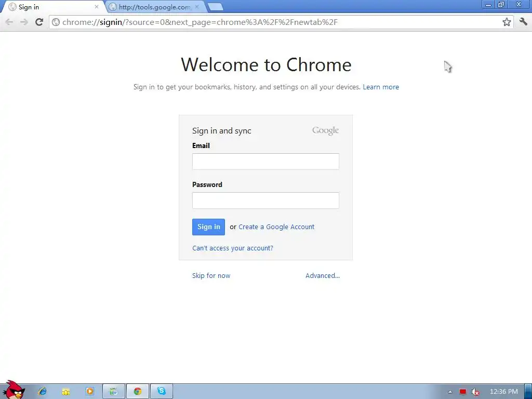This screenshot has width=532, height=399.
Task: Open the taskbar app left of Chrome
Action: click(114, 391)
